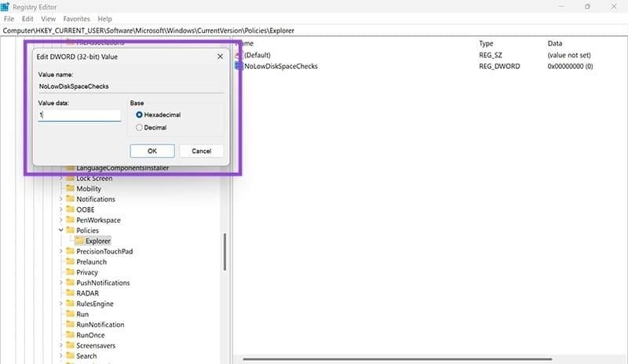628x364 pixels.
Task: Click the RunOnce folder icon
Action: click(x=70, y=335)
